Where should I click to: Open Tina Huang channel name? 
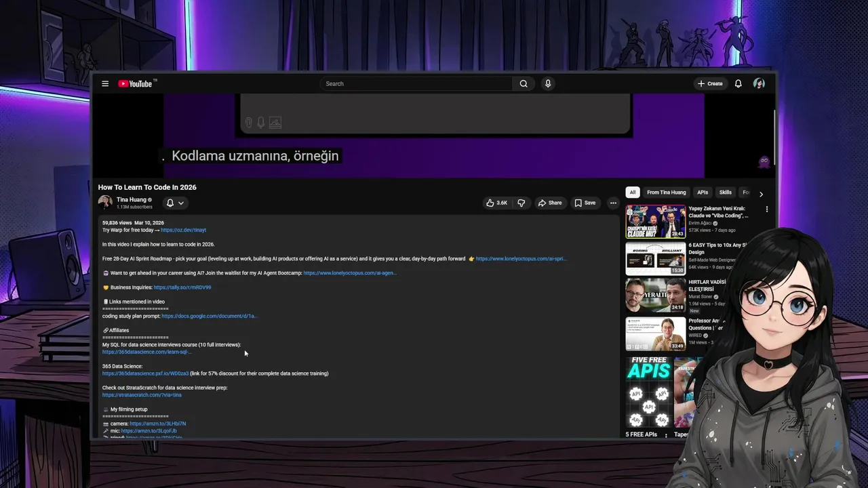[x=132, y=200]
